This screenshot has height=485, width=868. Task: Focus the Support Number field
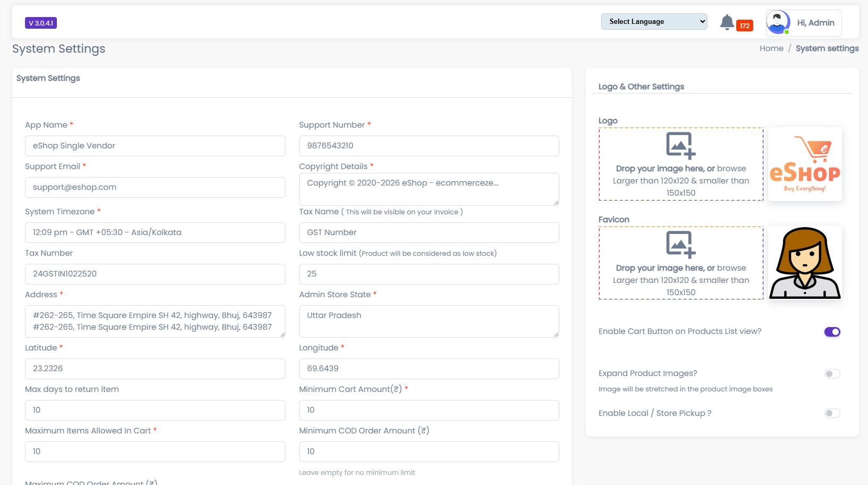[x=429, y=146]
